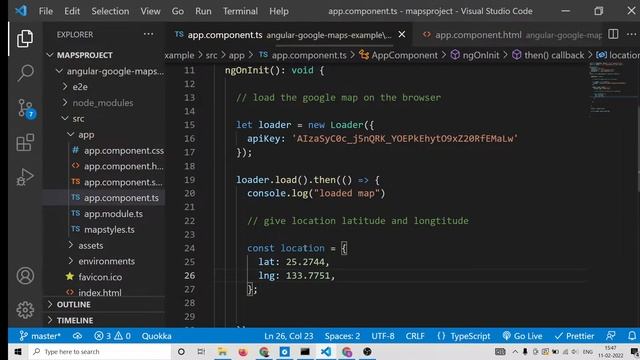
Task: Open the View menu
Action: (150, 11)
